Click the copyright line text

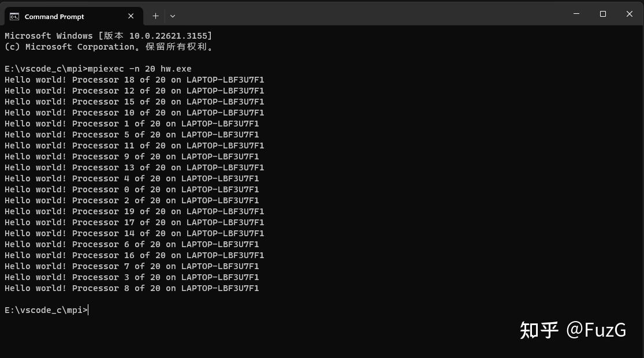[x=104, y=46]
